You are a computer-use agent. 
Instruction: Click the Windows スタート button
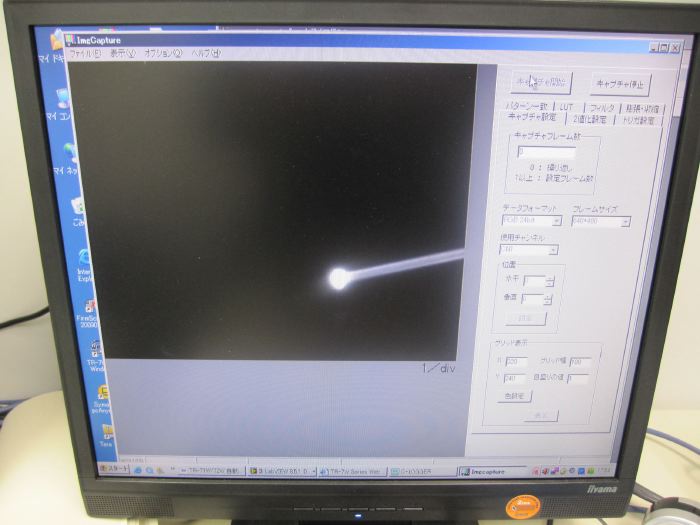(114, 469)
